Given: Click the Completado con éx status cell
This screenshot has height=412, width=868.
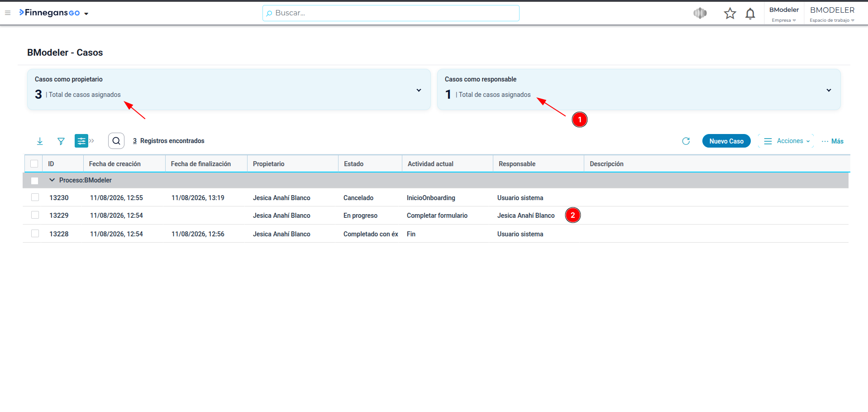Looking at the screenshot, I should click(x=371, y=234).
